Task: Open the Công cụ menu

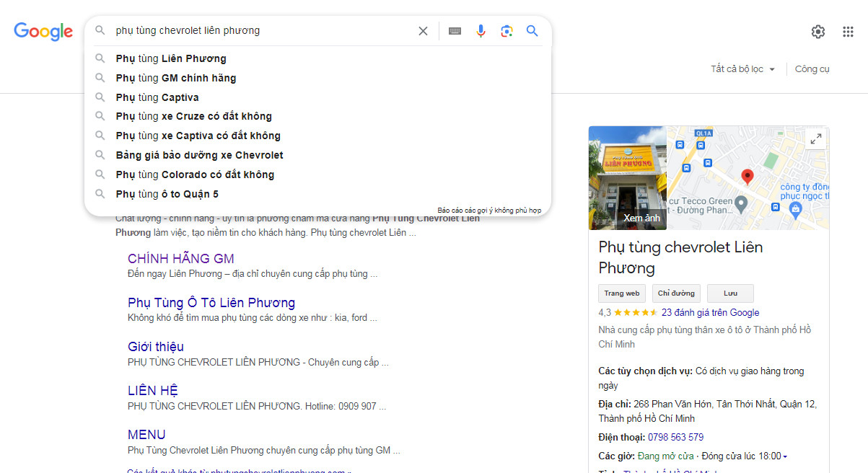Action: click(812, 68)
